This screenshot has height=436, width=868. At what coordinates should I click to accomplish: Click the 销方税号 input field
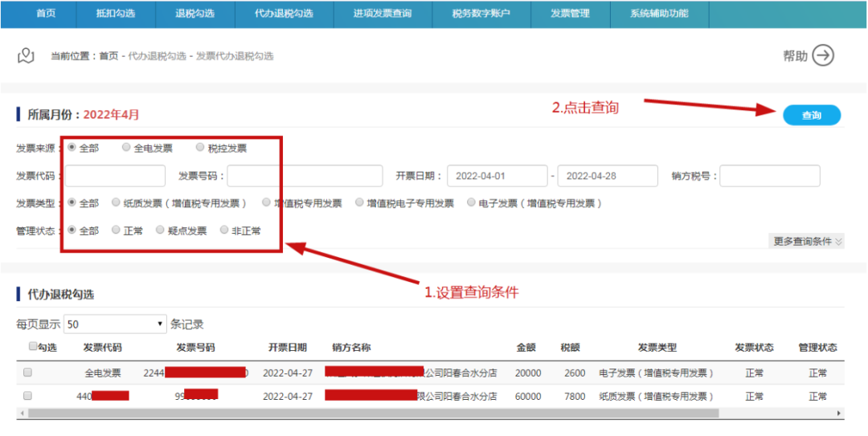pyautogui.click(x=769, y=176)
